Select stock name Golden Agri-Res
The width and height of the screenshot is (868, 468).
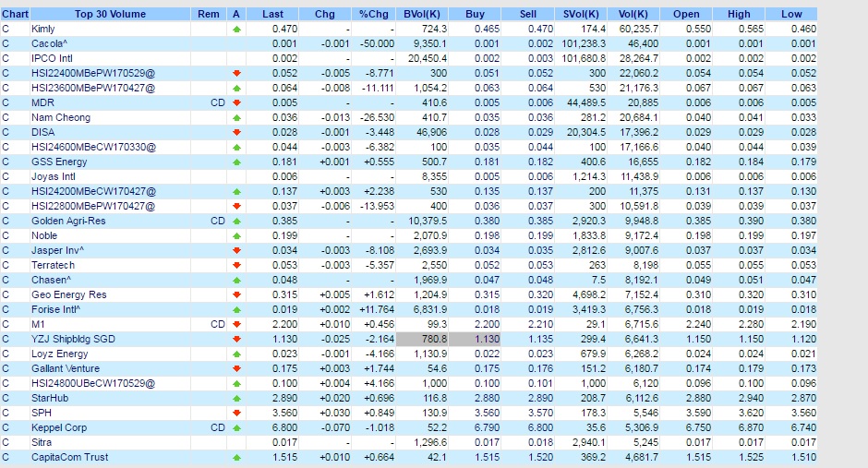tap(68, 221)
